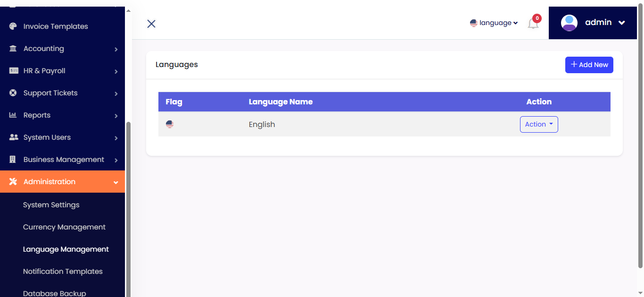Click the sidebar scrollbar up arrow

tap(128, 10)
